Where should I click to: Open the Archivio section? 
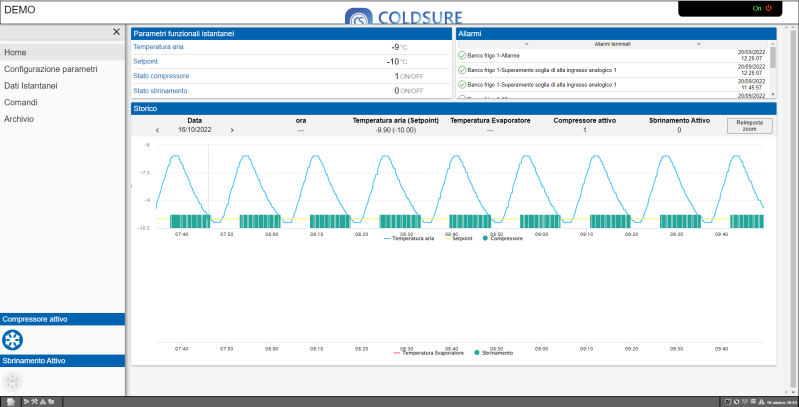(62, 119)
